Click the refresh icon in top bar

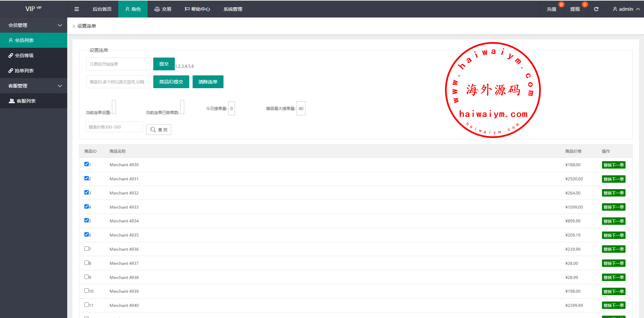click(x=596, y=9)
